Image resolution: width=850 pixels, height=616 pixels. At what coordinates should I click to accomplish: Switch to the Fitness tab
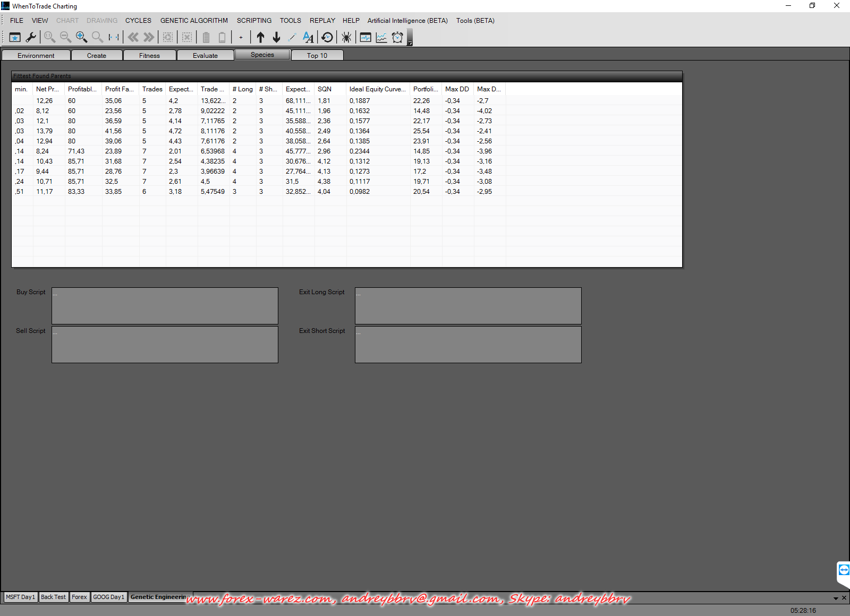149,55
